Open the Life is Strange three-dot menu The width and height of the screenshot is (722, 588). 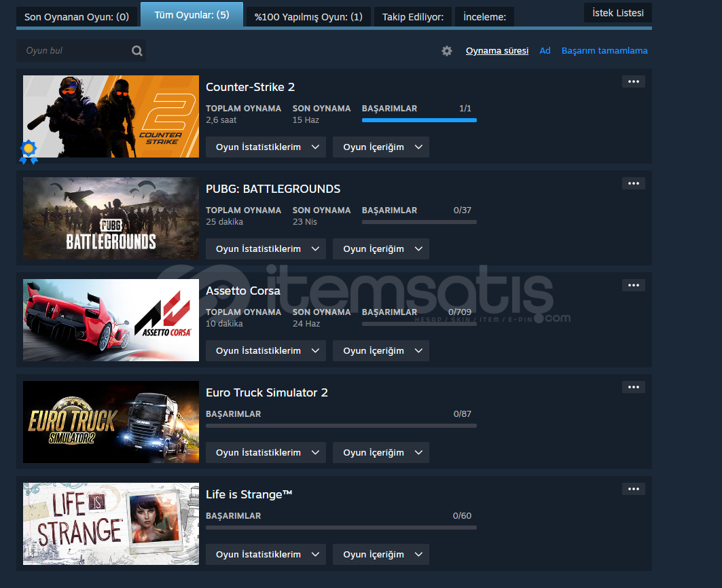click(634, 489)
